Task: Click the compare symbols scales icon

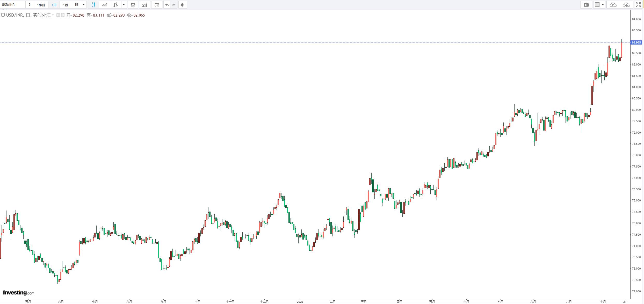Action: pyautogui.click(x=157, y=5)
